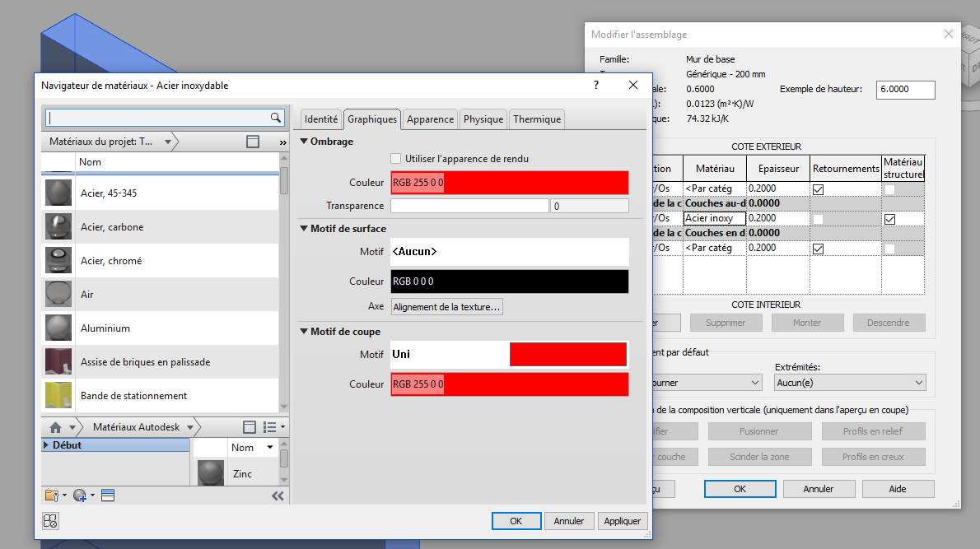Click the home icon in library panel
Viewport: 980px width, 549px height.
[x=56, y=427]
